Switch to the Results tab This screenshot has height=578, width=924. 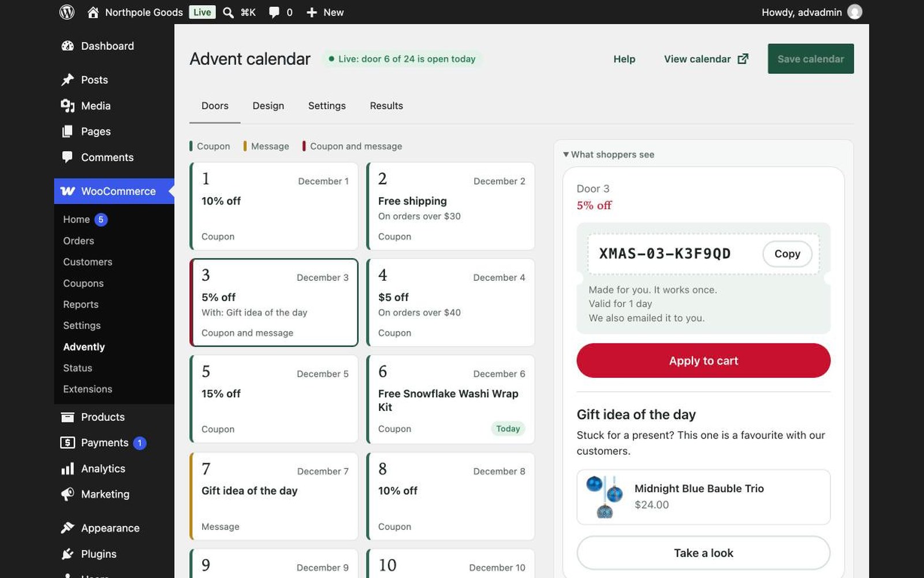pos(386,106)
